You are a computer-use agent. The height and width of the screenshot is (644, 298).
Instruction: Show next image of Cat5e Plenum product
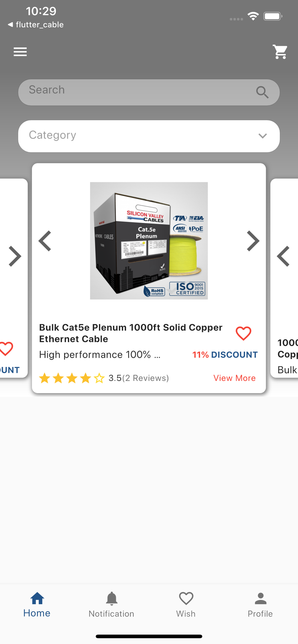[253, 241]
